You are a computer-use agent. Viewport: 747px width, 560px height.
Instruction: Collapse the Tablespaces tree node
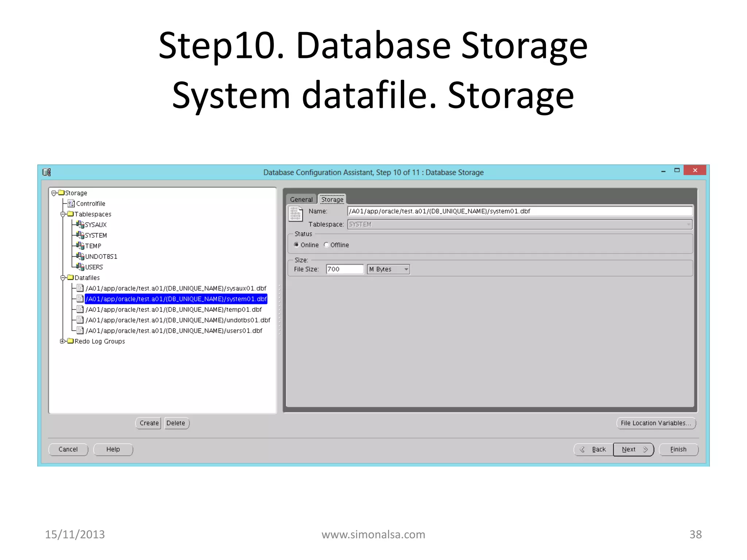coord(63,214)
